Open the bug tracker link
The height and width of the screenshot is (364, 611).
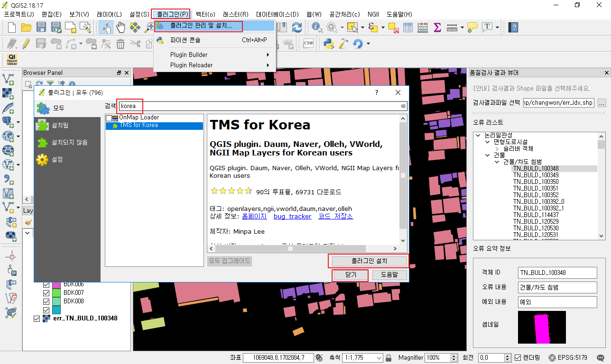292,216
